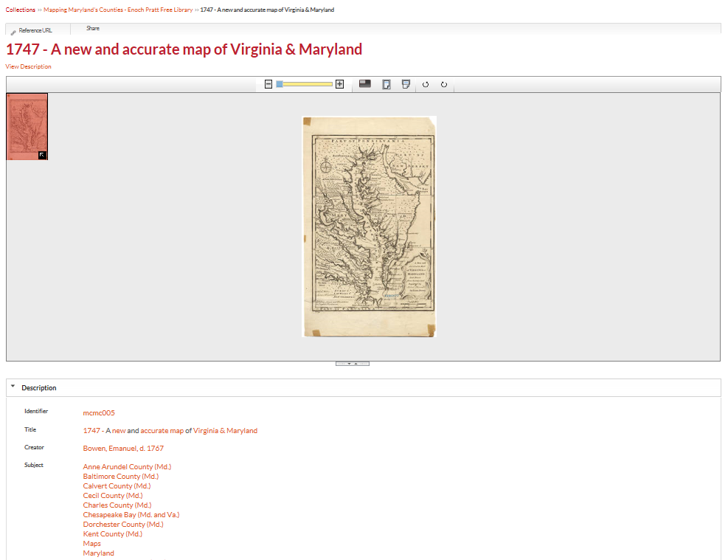Open the Share tab
The image size is (728, 560).
click(x=93, y=28)
